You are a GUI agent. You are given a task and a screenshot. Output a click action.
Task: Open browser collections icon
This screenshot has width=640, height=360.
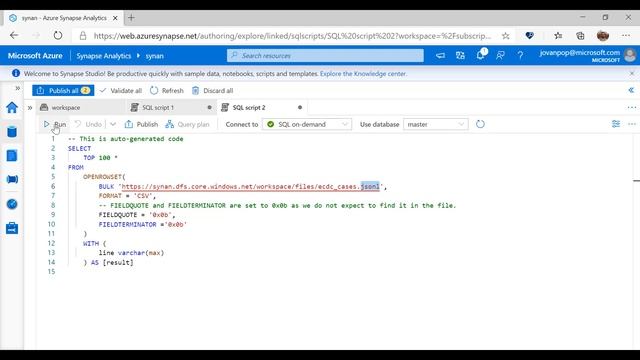(580, 36)
